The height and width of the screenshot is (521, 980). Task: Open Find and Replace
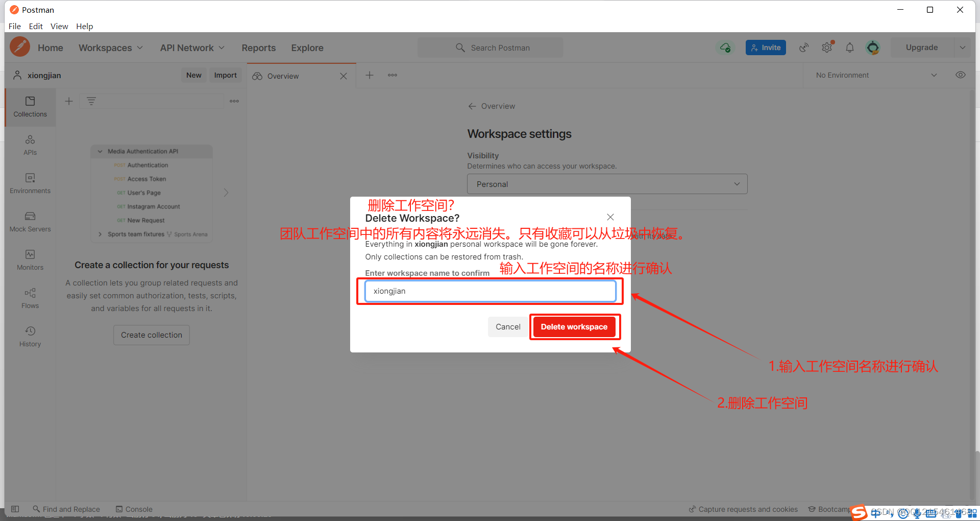click(66, 509)
